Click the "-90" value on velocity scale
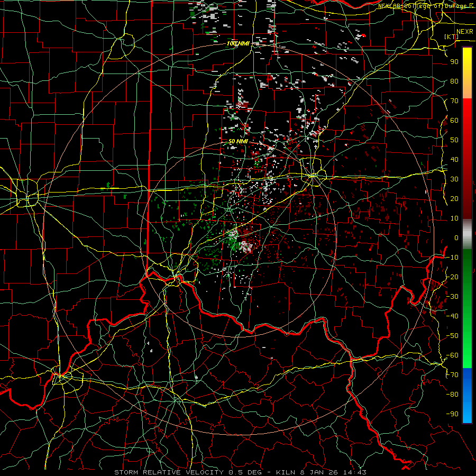This screenshot has width=476, height=476. click(x=452, y=414)
